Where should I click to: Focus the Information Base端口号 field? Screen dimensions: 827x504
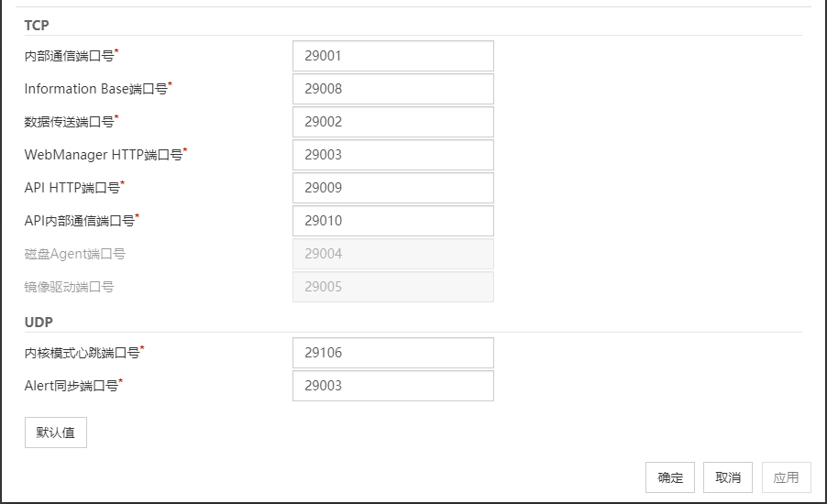pyautogui.click(x=392, y=89)
